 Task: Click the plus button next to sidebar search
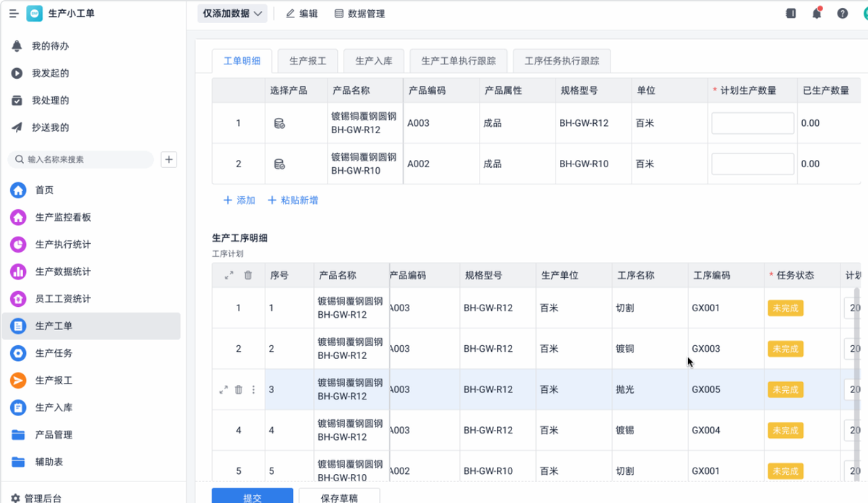coord(169,159)
